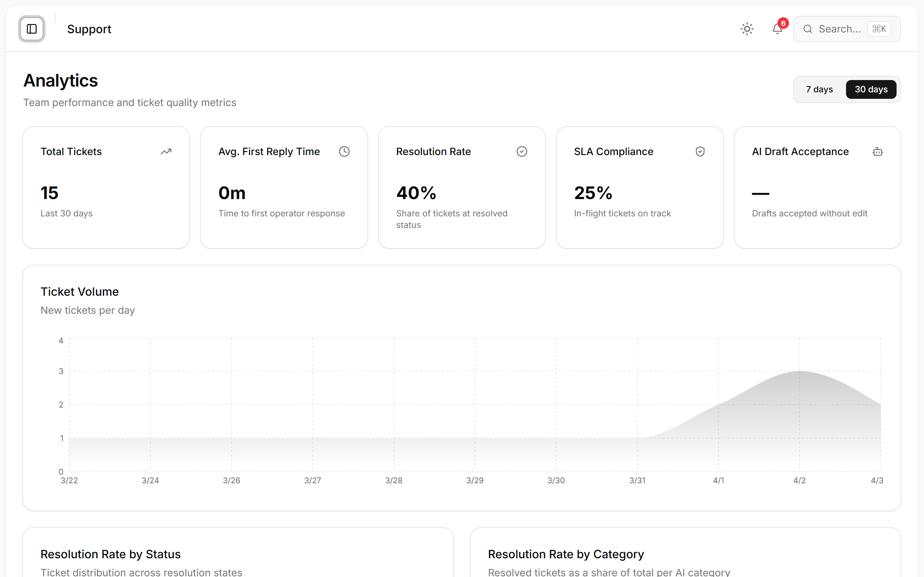Toggle the sidebar panel with its icon

(32, 28)
